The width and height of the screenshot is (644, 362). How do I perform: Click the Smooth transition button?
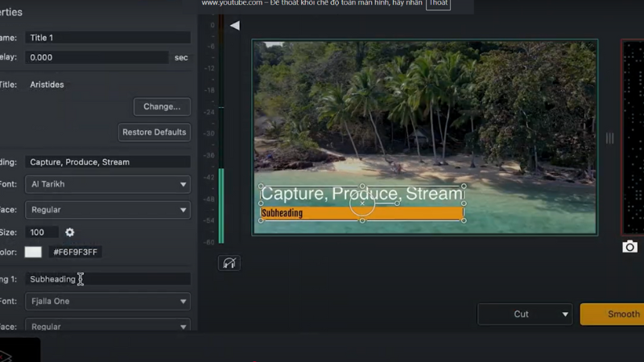[612, 314]
